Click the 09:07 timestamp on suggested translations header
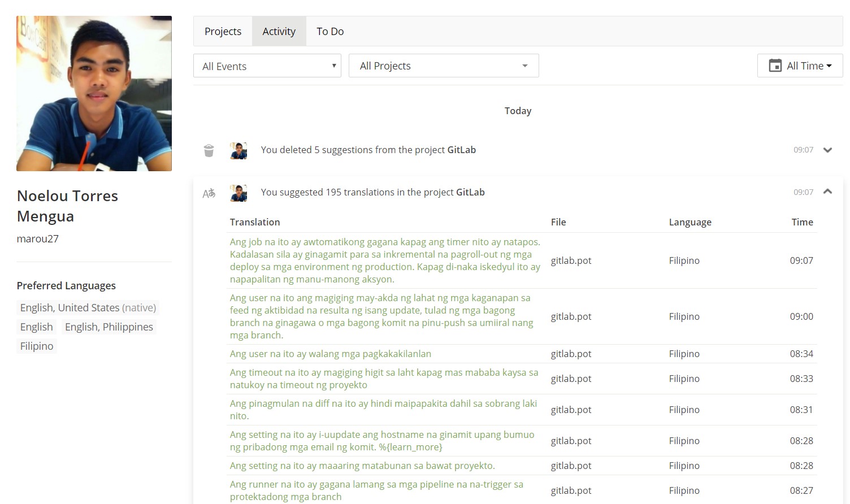This screenshot has height=504, width=850. (x=803, y=192)
